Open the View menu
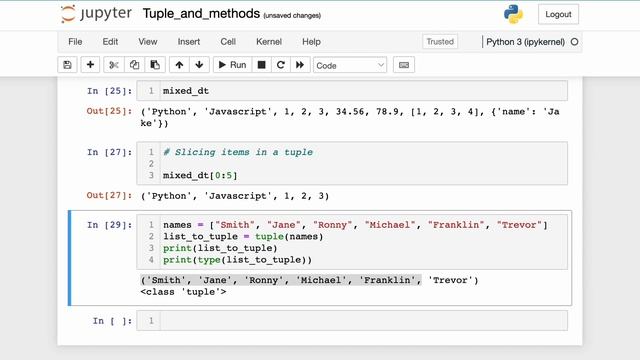Image resolution: width=640 pixels, height=360 pixels. click(148, 42)
